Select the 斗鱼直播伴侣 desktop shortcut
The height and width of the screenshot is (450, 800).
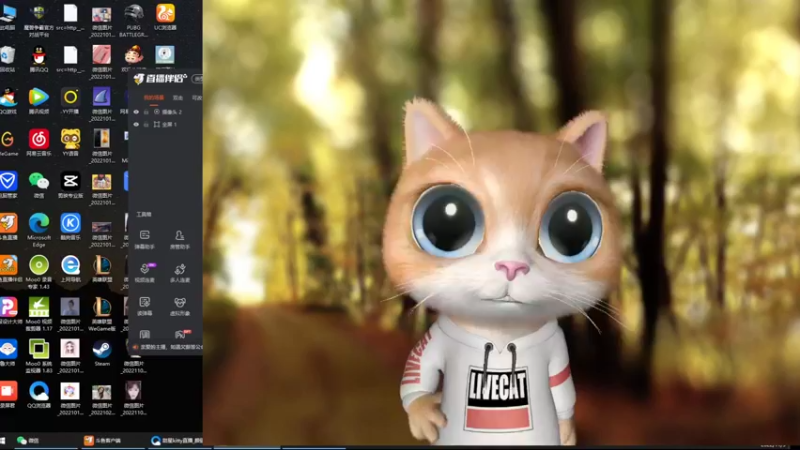coord(9,269)
